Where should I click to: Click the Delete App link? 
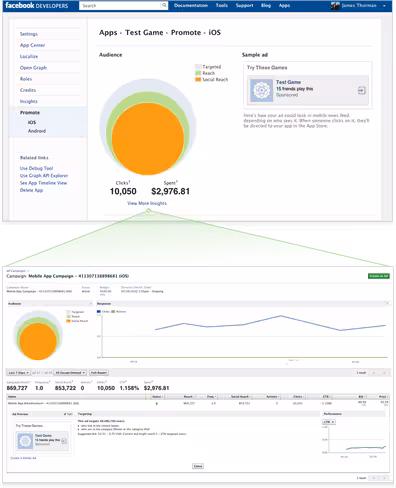(31, 190)
